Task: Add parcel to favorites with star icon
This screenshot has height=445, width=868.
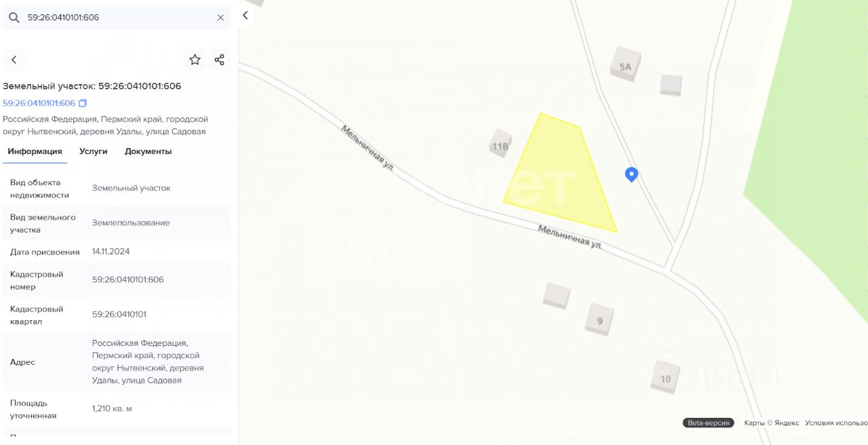Action: [195, 60]
